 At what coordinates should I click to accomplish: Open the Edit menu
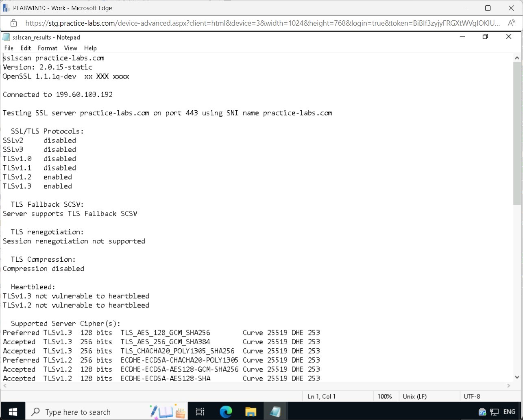[26, 48]
